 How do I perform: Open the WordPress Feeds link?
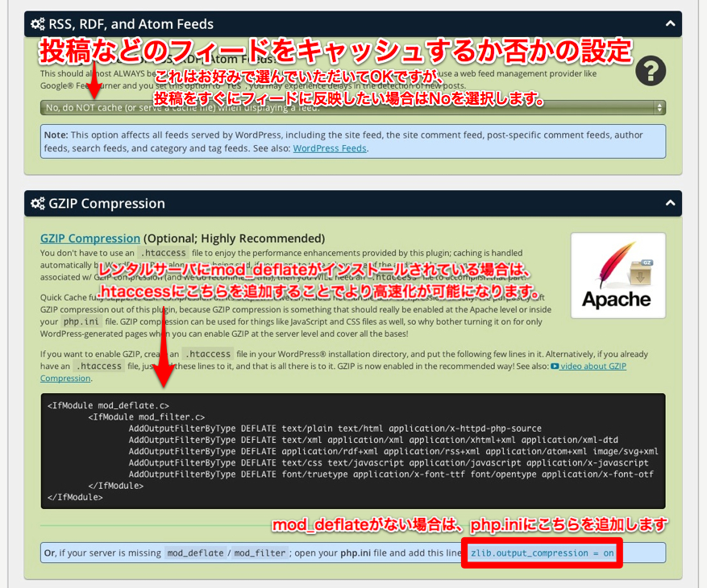[330, 148]
